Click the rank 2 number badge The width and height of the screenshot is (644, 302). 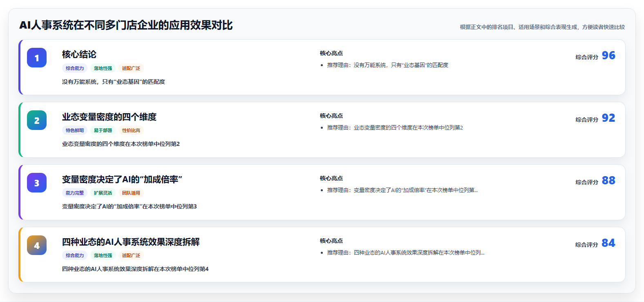[37, 120]
